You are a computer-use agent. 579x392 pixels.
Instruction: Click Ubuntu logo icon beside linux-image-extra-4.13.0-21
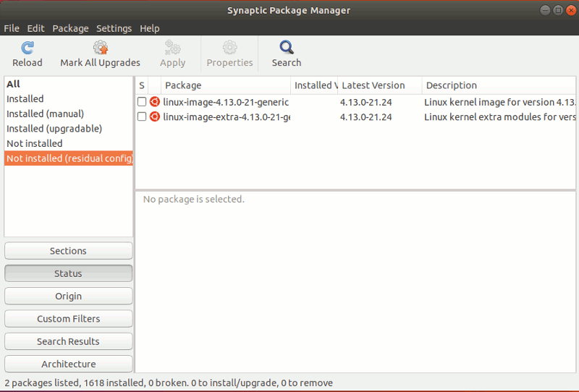[x=155, y=116]
